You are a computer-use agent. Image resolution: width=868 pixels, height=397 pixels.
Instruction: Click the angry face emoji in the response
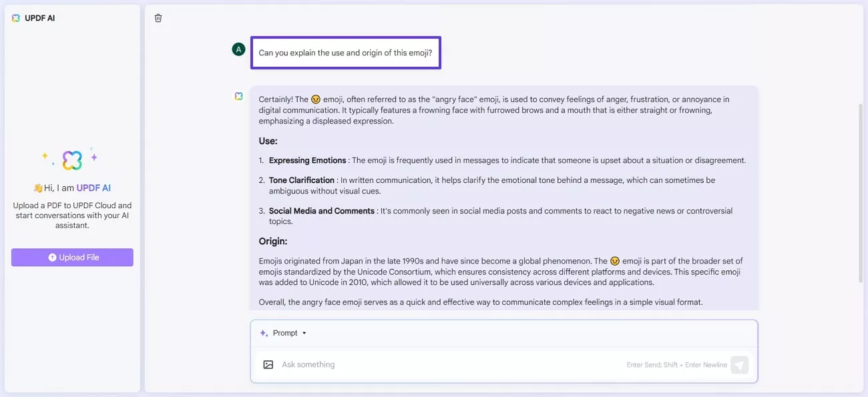[x=316, y=99]
